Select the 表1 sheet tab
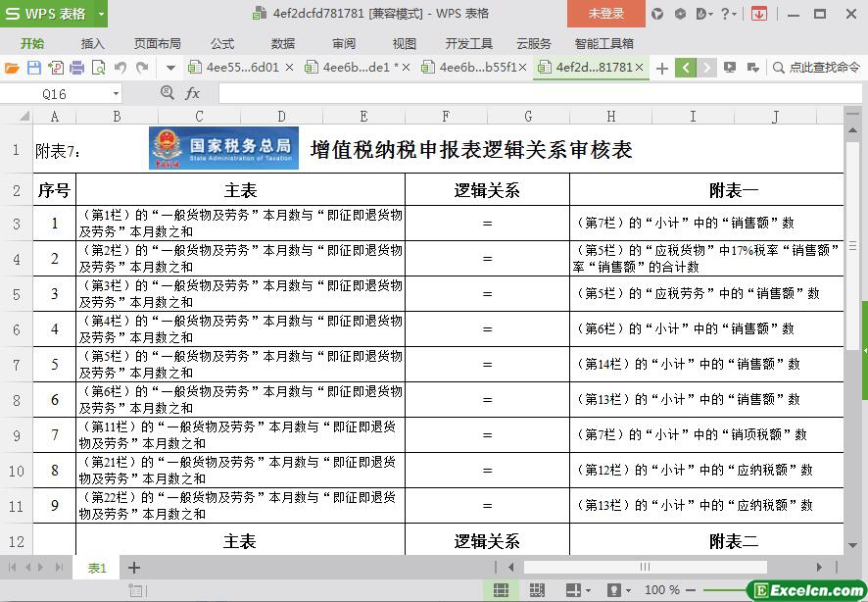868x602 pixels. (97, 568)
